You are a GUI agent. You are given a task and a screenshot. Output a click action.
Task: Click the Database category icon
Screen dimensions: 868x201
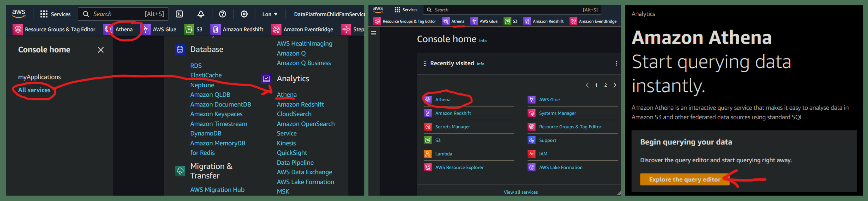pos(180,50)
